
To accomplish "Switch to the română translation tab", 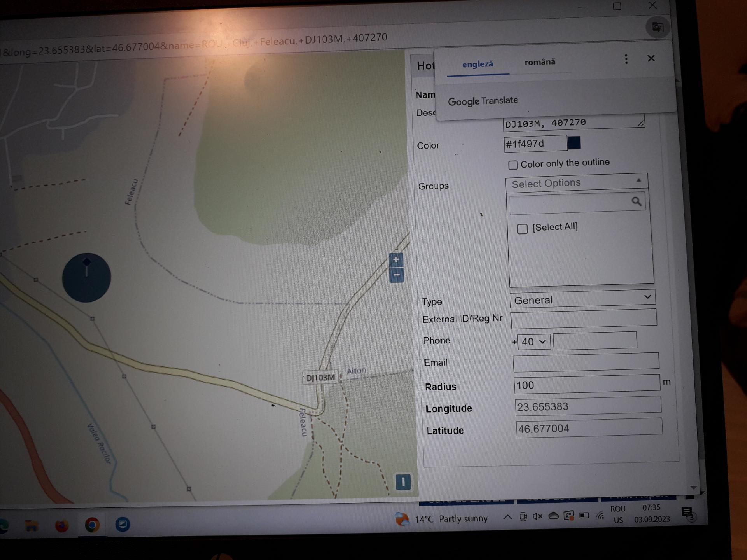I will tap(540, 62).
